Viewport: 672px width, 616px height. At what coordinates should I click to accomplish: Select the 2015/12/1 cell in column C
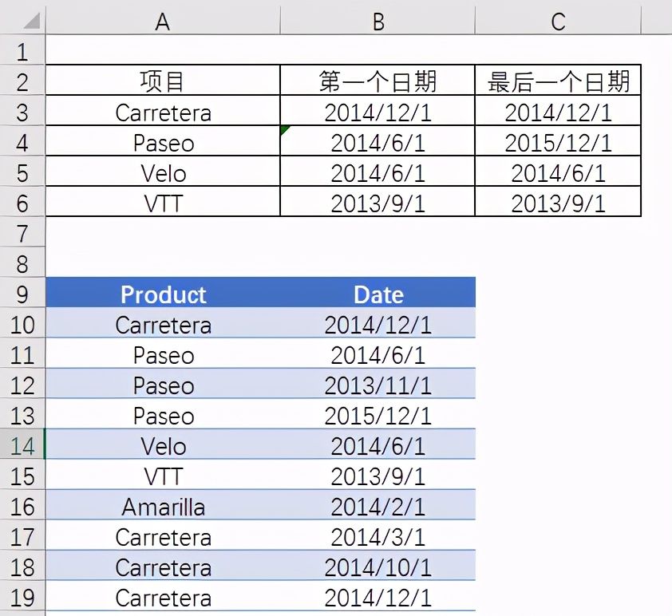click(x=558, y=142)
